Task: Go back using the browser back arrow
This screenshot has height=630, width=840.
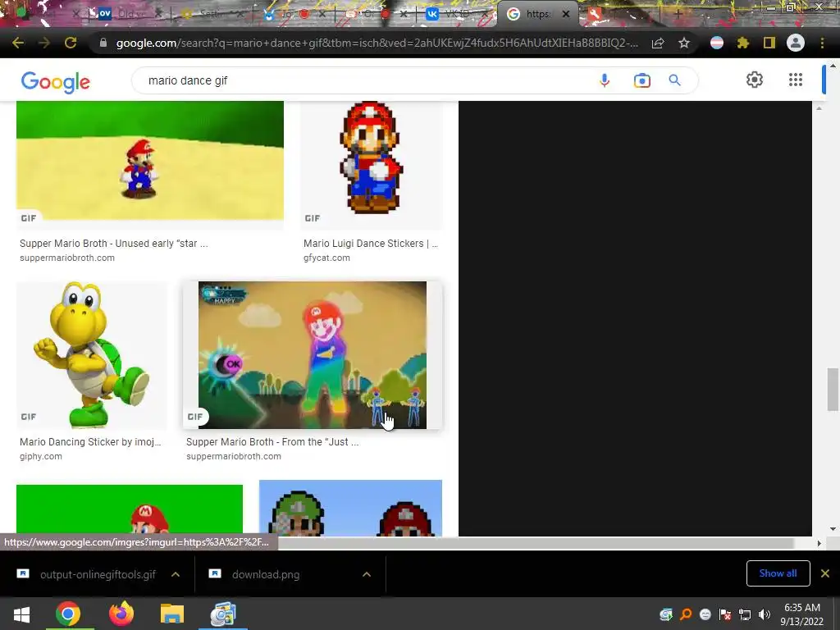Action: (x=18, y=43)
